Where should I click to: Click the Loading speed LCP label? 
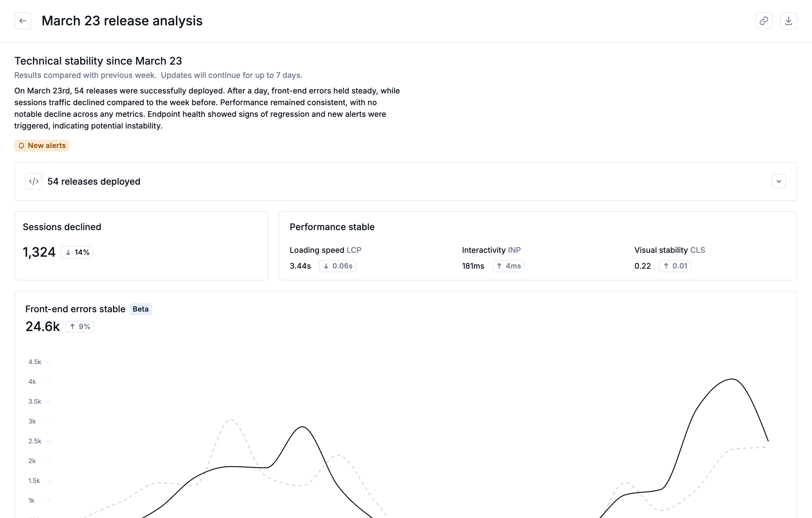click(x=325, y=250)
